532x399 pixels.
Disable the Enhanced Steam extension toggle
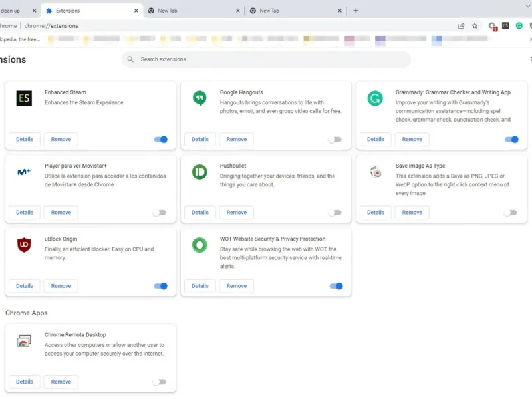coord(161,140)
